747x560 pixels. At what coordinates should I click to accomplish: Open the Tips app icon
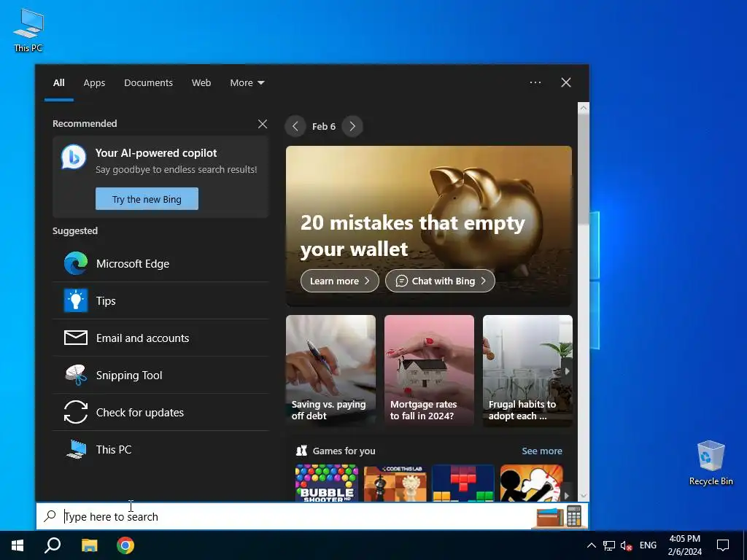76,300
